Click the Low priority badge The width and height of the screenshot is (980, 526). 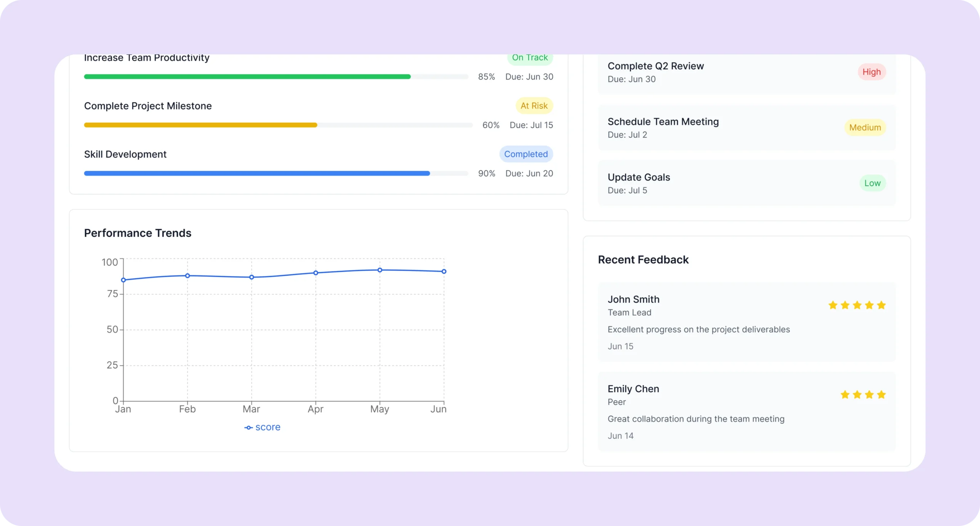[x=872, y=183]
